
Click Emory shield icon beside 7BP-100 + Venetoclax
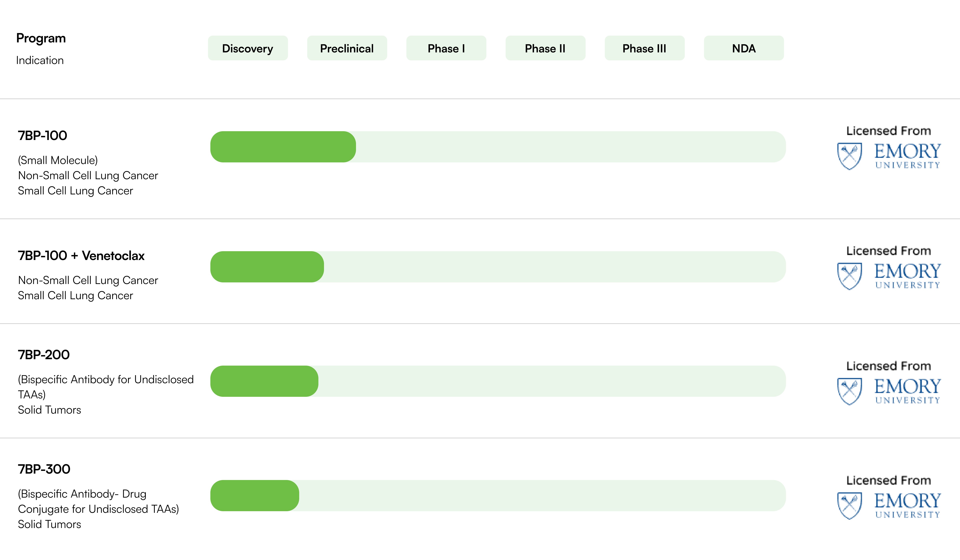click(x=849, y=276)
